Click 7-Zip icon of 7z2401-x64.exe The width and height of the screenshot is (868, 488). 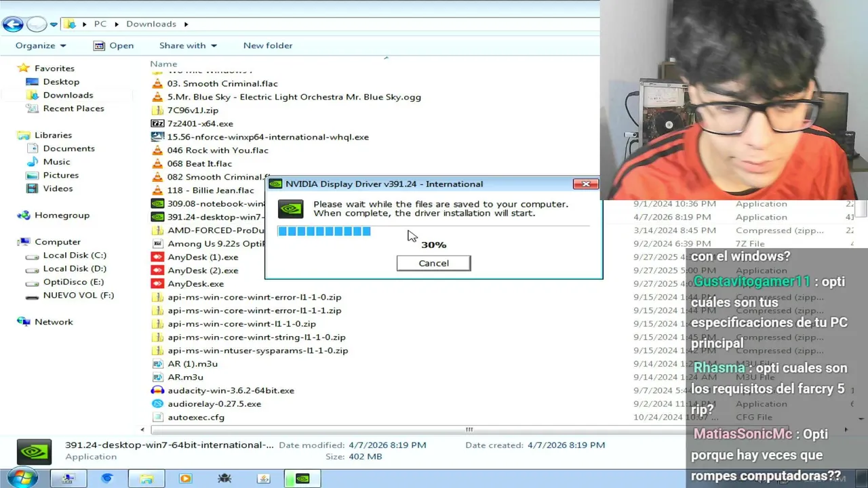[x=157, y=123]
